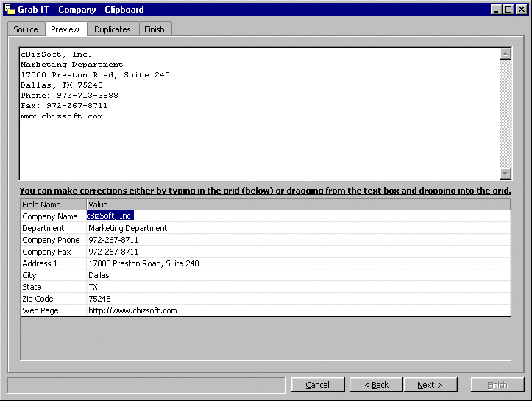This screenshot has height=401, width=532.
Task: Click the Company Fax value 972-267-8711
Action: (299, 252)
